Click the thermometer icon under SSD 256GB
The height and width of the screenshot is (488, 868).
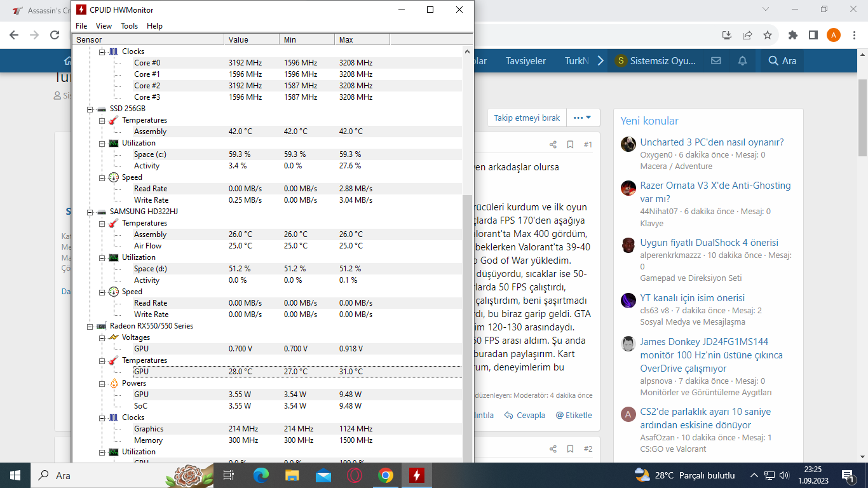113,120
